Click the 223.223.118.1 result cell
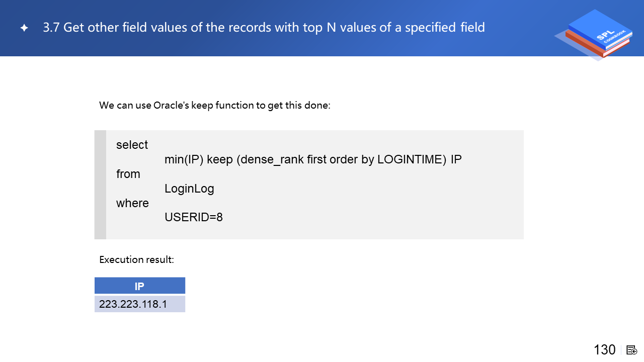644x362 pixels. [x=133, y=304]
